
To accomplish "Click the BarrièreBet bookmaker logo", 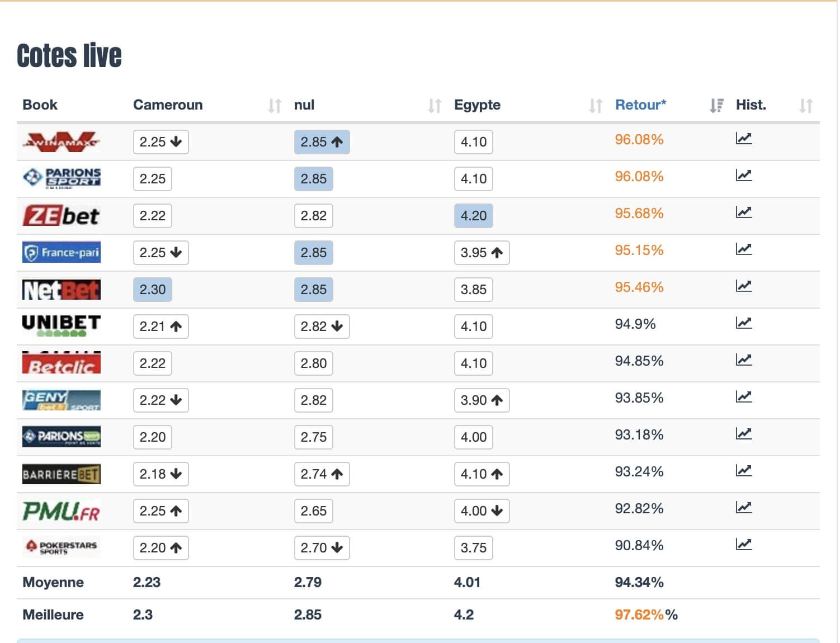I will [x=62, y=474].
